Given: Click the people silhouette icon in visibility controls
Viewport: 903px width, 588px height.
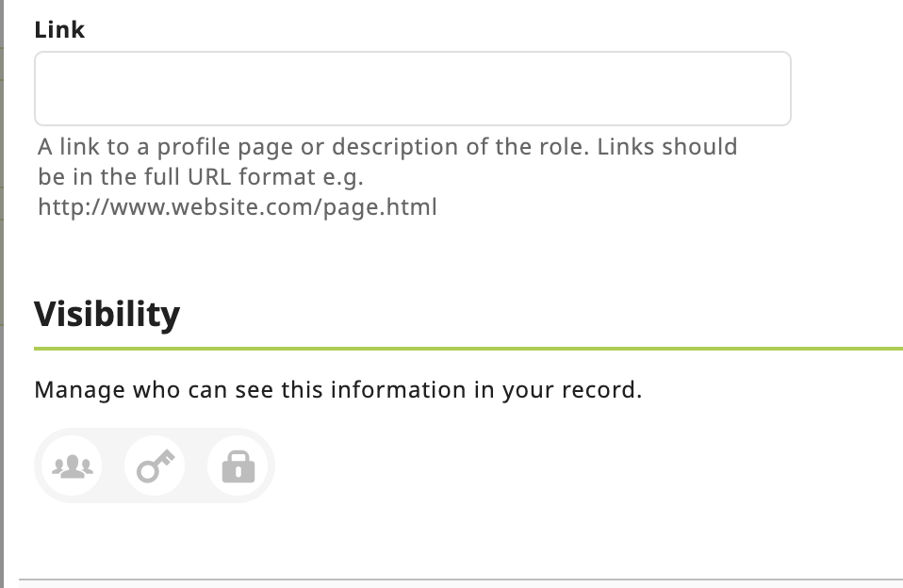Looking at the screenshot, I should tap(72, 465).
